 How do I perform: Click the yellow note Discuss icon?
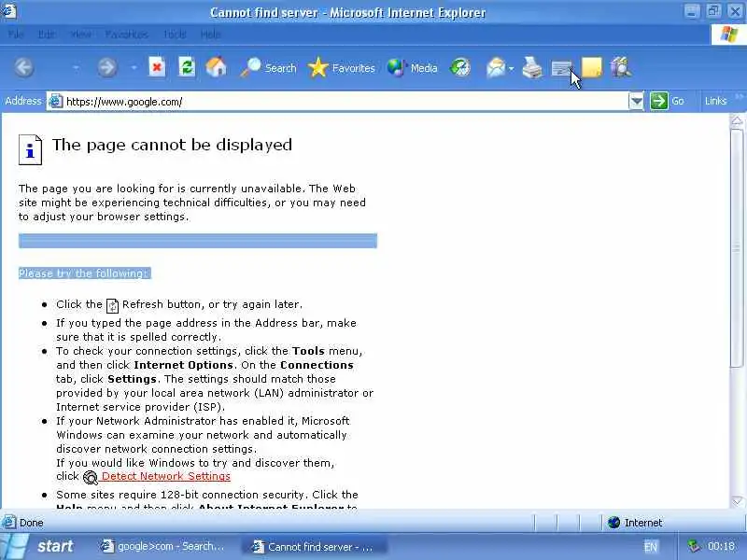click(x=592, y=67)
